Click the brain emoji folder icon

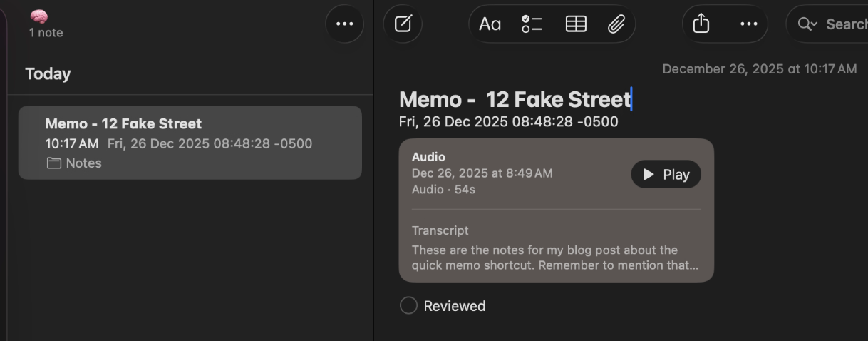pos(39,17)
